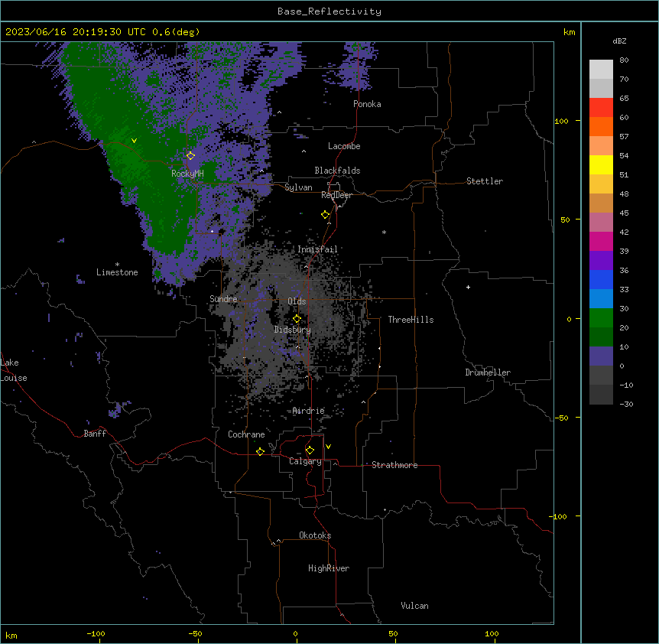Click the dBZ legend heading
The width and height of the screenshot is (659, 644).
point(619,41)
